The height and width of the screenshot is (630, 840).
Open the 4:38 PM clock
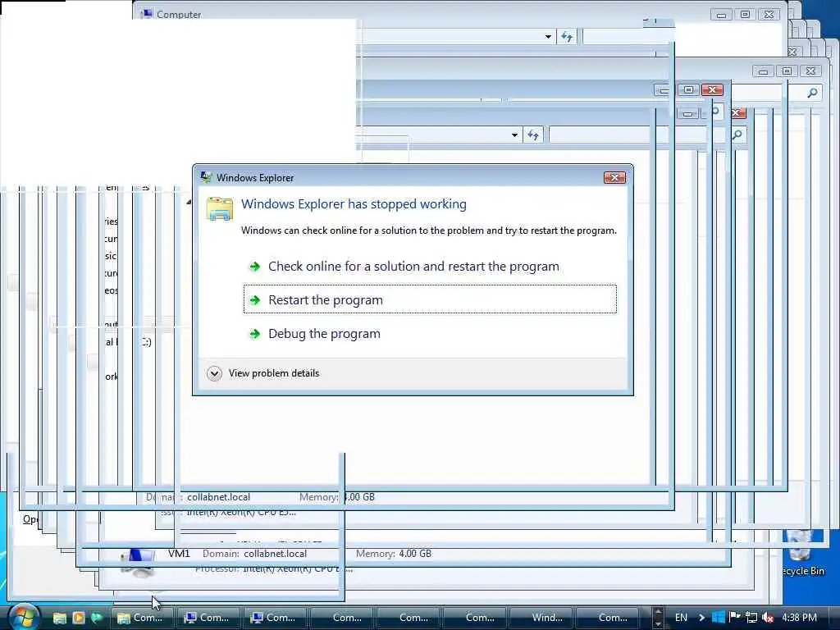pyautogui.click(x=799, y=618)
